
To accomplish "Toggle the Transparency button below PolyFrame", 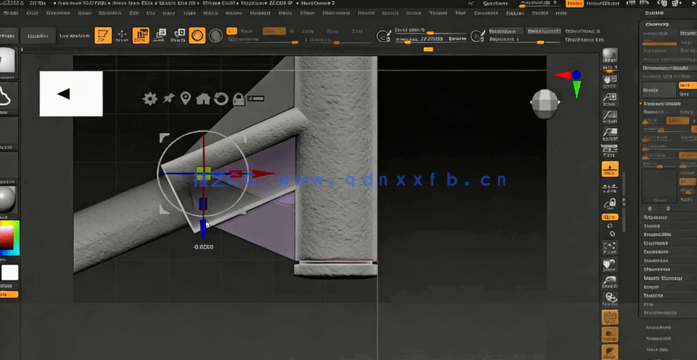I will (610, 335).
